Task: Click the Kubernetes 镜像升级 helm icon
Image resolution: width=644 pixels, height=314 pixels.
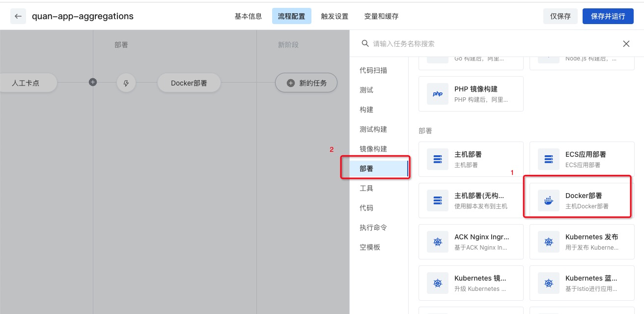Action: pos(437,283)
